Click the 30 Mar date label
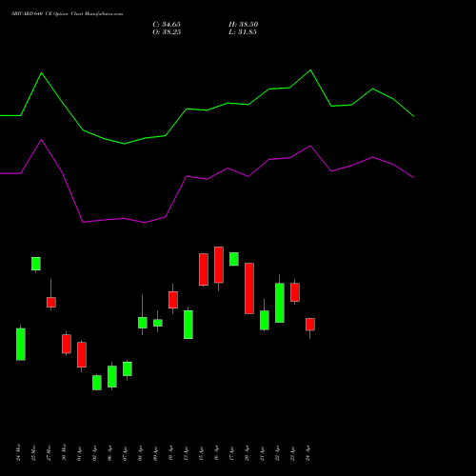Screen dimensions: 476x476 pos(64,452)
